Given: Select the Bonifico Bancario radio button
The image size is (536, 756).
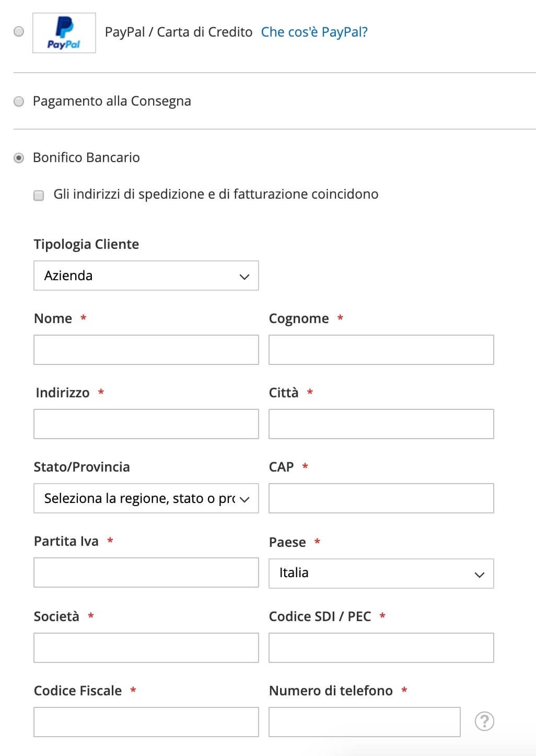Looking at the screenshot, I should click(19, 157).
